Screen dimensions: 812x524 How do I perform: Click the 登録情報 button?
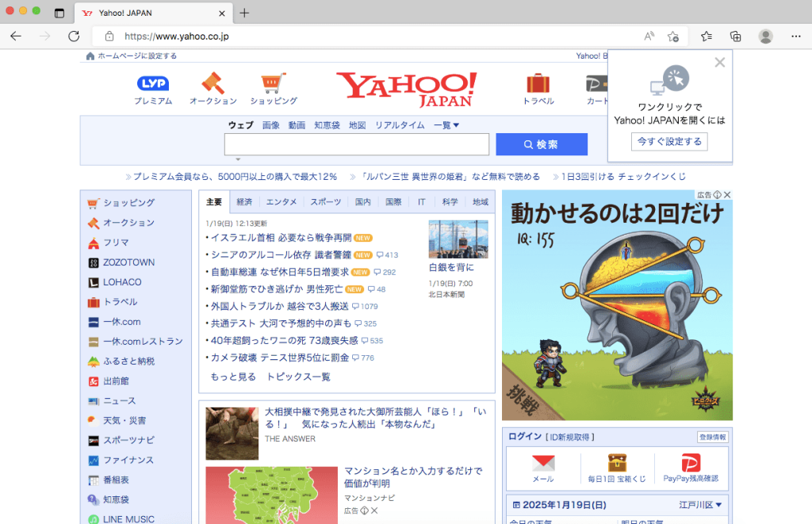[x=713, y=437]
